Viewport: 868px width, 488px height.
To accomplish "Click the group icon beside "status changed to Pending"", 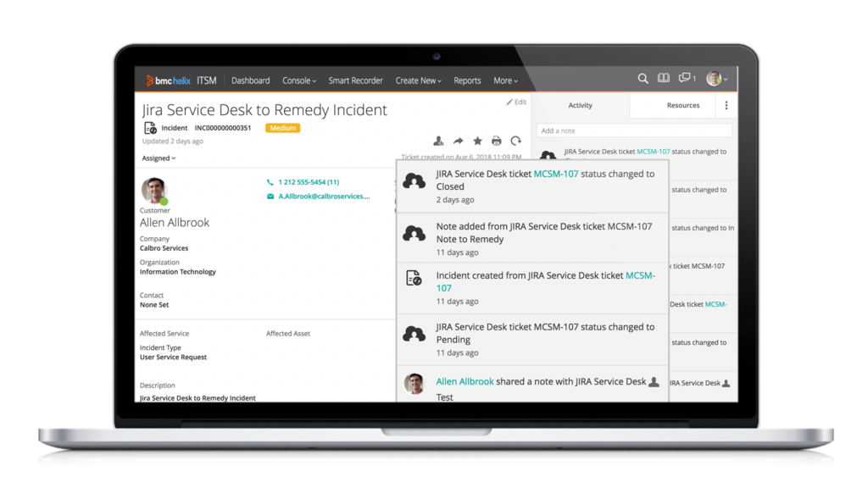I will tap(414, 334).
